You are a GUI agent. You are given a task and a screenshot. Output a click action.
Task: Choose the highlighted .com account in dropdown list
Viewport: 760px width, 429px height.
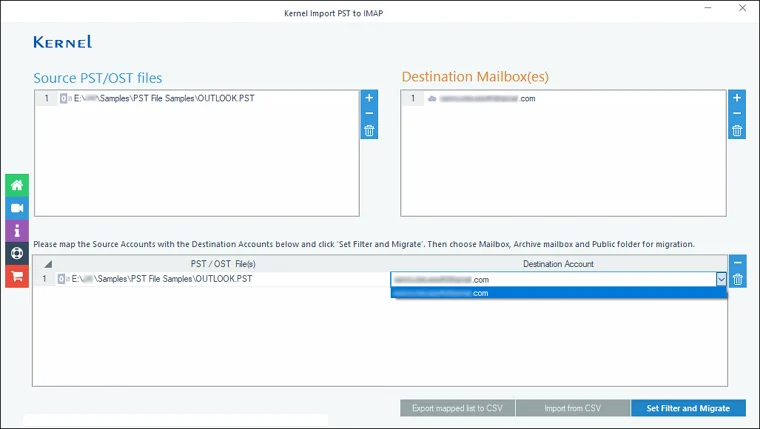tap(559, 293)
